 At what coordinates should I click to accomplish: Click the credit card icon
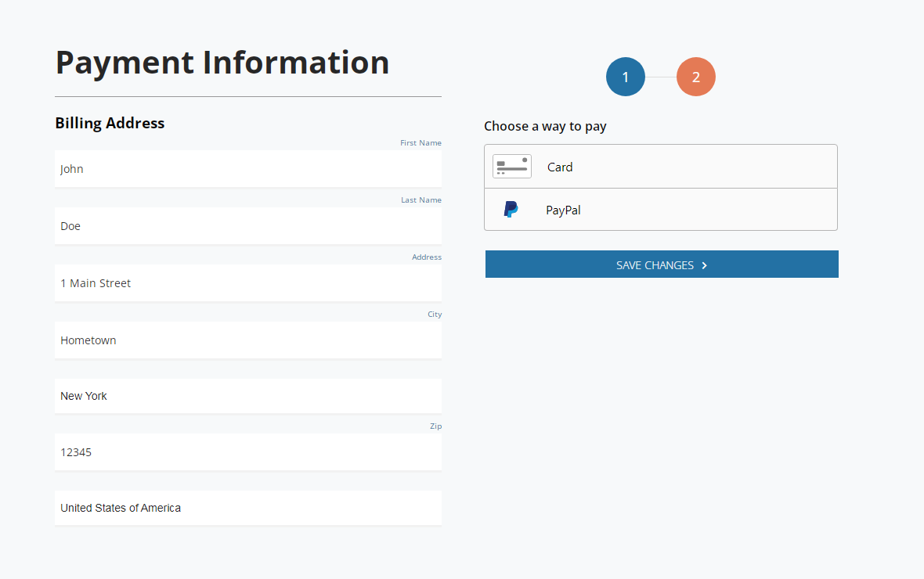coord(512,166)
